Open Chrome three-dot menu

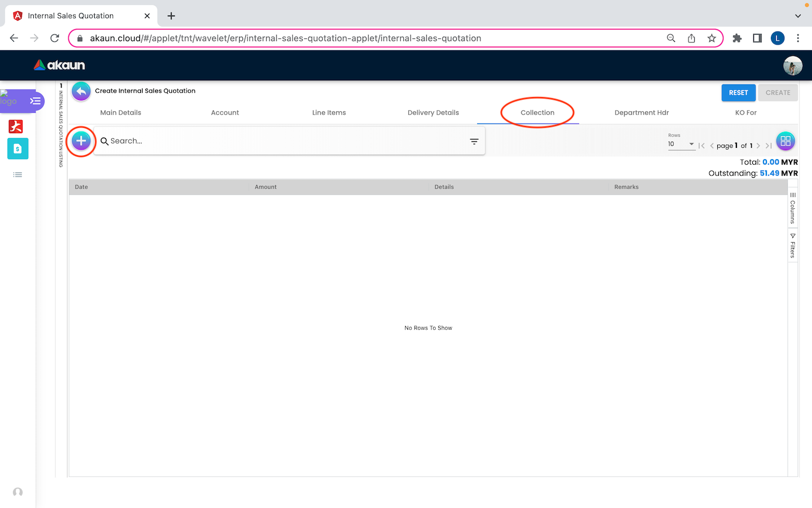coord(798,38)
